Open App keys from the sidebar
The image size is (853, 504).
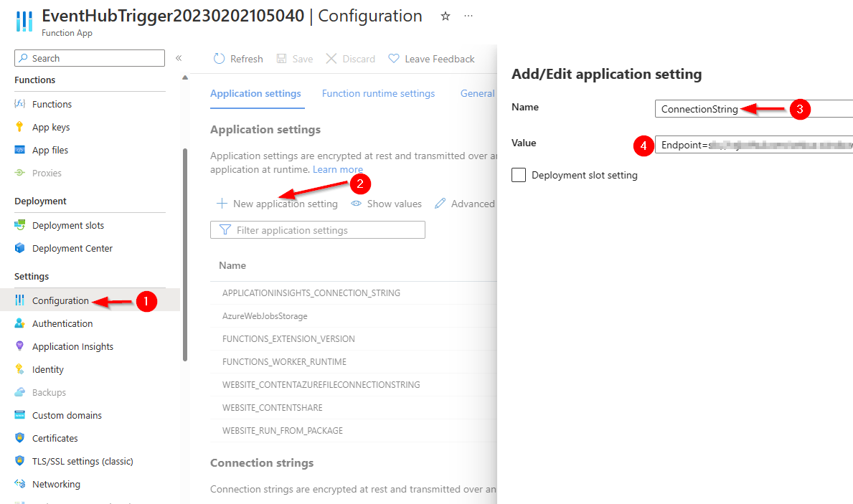(51, 127)
